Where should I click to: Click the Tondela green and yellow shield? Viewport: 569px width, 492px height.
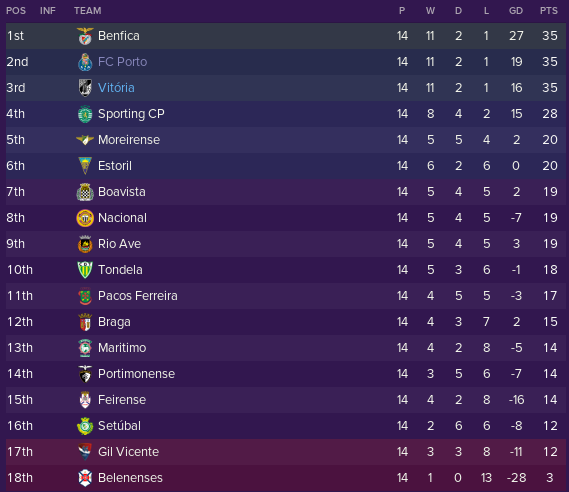[x=85, y=270]
